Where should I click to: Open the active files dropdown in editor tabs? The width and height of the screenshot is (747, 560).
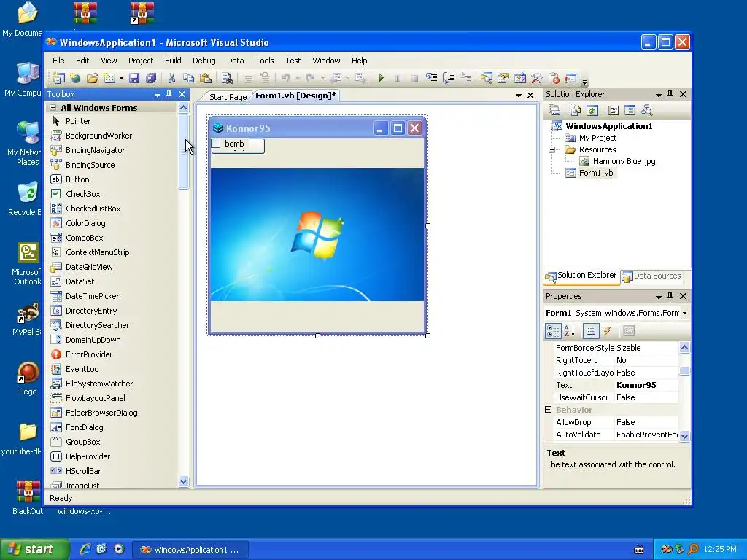click(519, 96)
